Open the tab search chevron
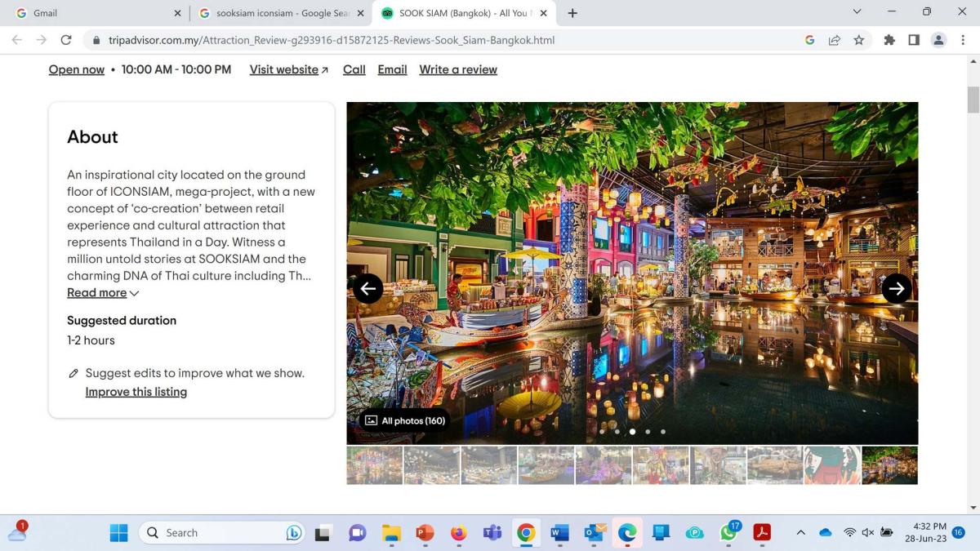 point(857,12)
